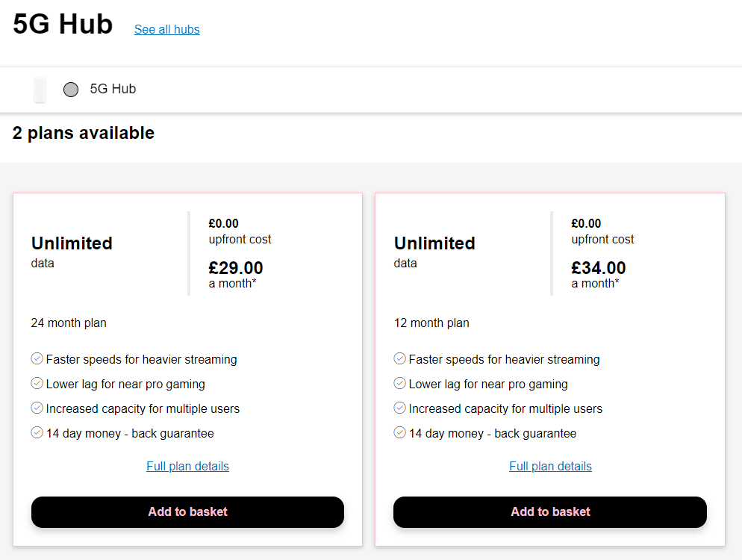Open Full plan details for 24 month plan
This screenshot has width=742, height=560.
tap(188, 466)
